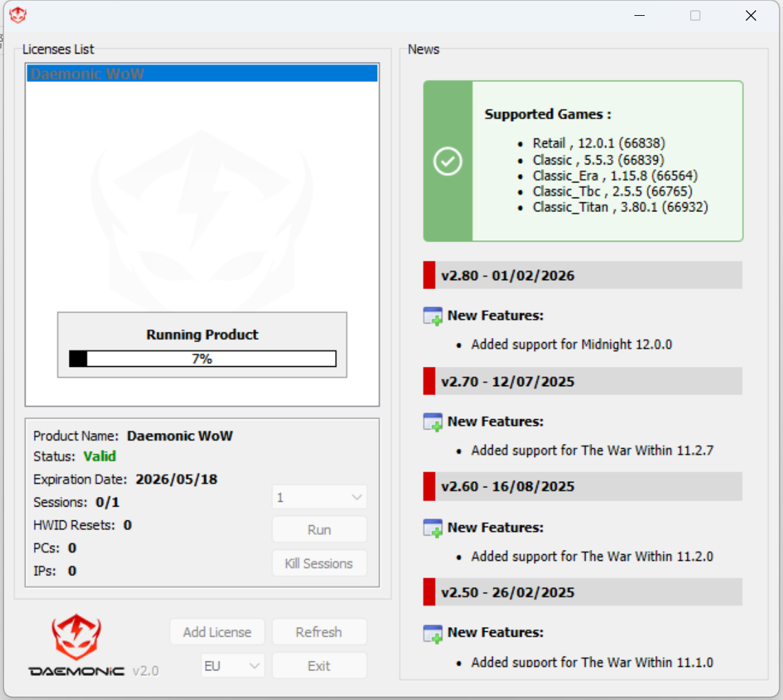Viewport: 783px width, 700px height.
Task: Click the New Features icon under v2.70
Action: (433, 422)
